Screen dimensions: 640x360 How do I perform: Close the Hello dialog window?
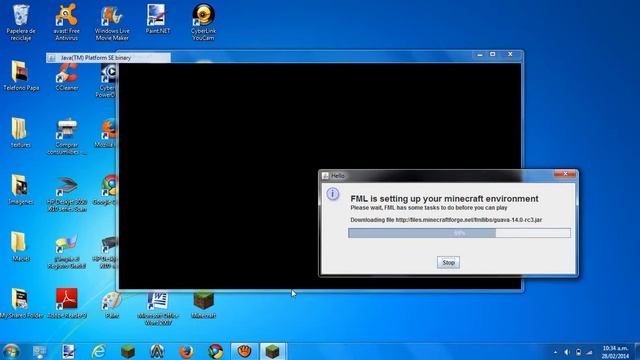[x=565, y=174]
